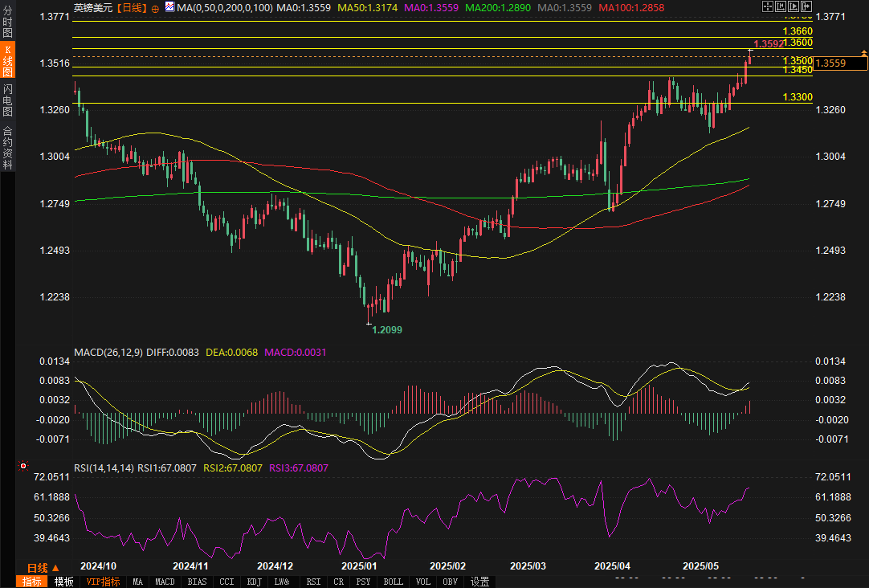Viewport: 869px width, 588px height.
Task: Click the MA100:1.2858 legend value
Action: coord(631,8)
